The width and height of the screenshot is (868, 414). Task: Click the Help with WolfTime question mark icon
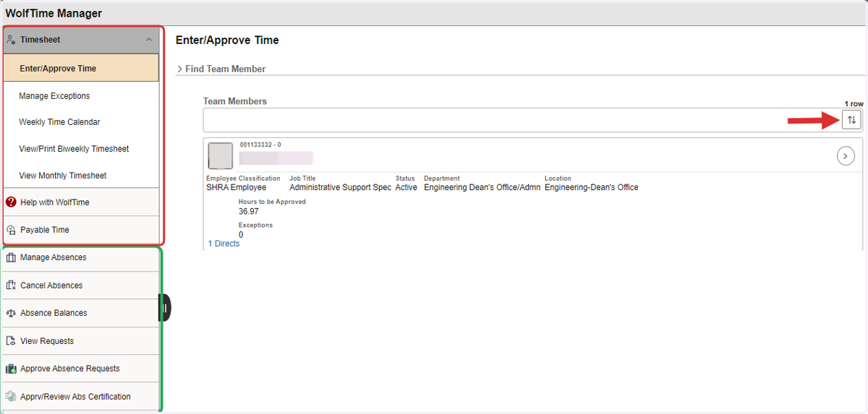pos(11,202)
